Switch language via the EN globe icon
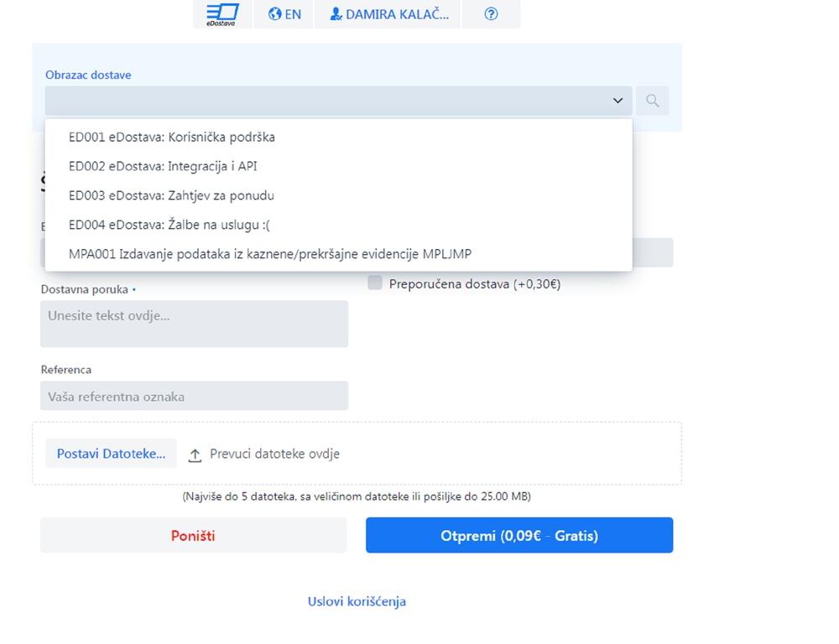This screenshot has width=839, height=644. point(284,14)
